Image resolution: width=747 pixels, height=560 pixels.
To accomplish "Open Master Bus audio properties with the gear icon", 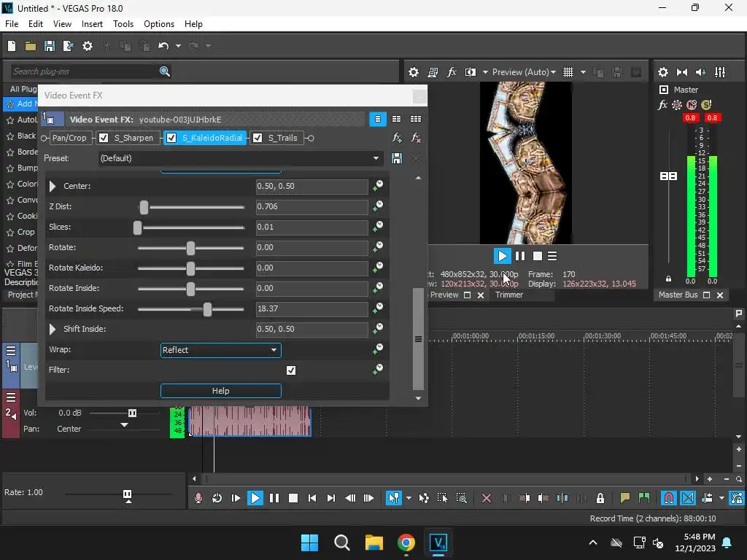I will 662,72.
